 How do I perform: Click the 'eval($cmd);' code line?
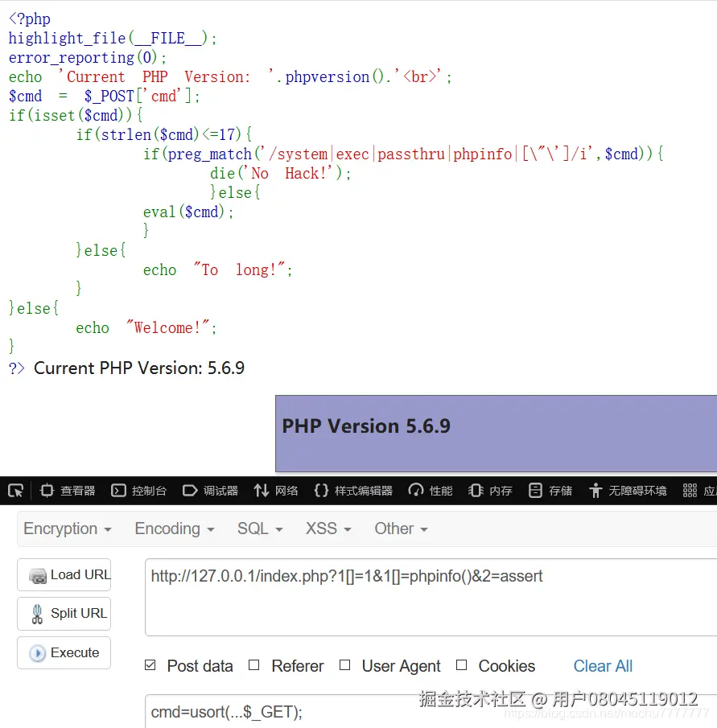click(x=188, y=212)
